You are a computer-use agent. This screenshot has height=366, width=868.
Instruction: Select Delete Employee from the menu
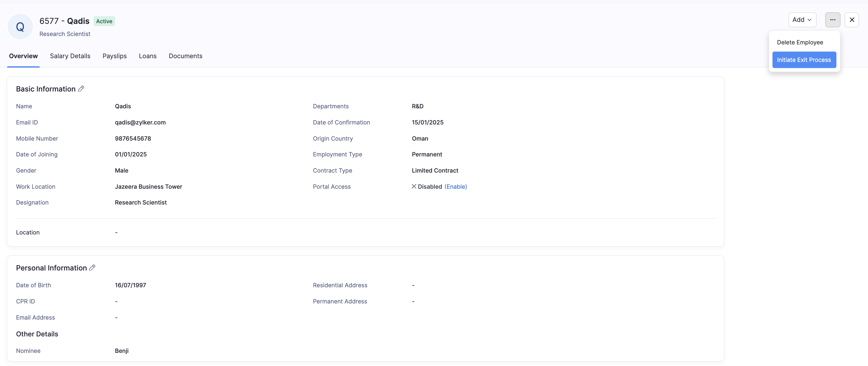800,42
